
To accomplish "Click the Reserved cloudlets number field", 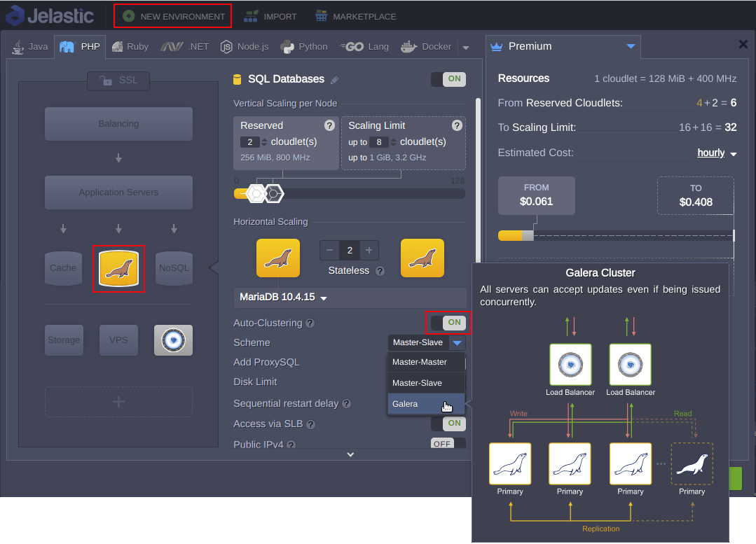I will click(249, 142).
